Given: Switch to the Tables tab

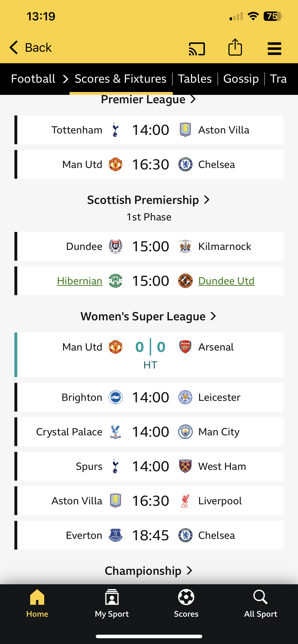Looking at the screenshot, I should [195, 79].
